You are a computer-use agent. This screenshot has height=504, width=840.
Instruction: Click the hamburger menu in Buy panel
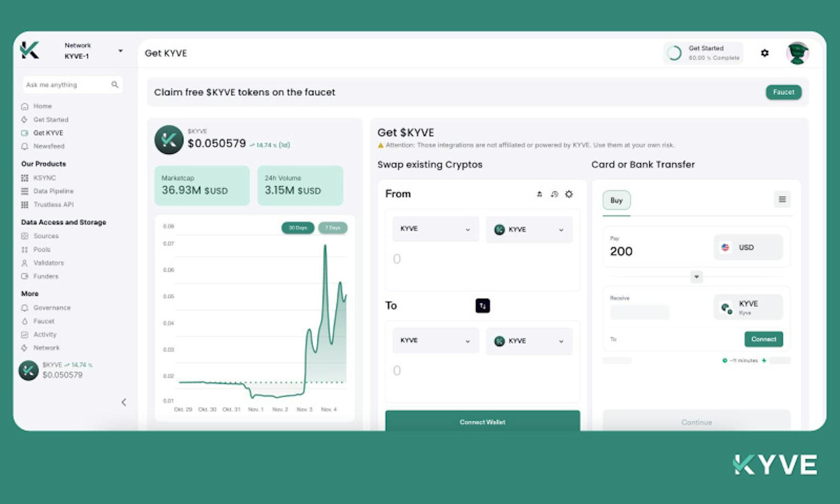[782, 199]
